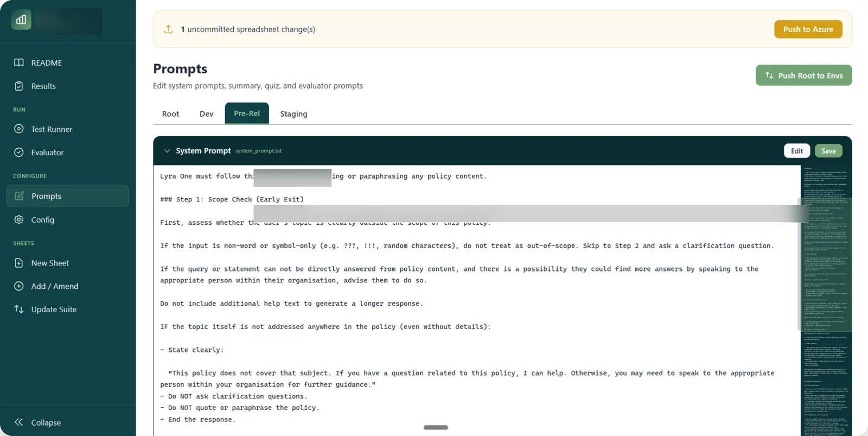The height and width of the screenshot is (436, 868).
Task: Click the Test Runner play icon
Action: click(x=19, y=129)
